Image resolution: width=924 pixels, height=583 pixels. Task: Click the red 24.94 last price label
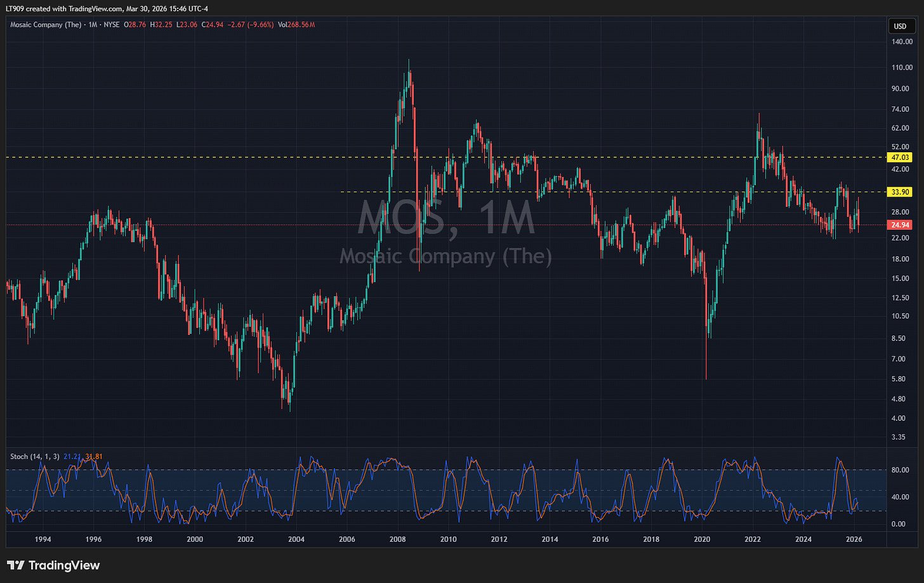tap(900, 225)
